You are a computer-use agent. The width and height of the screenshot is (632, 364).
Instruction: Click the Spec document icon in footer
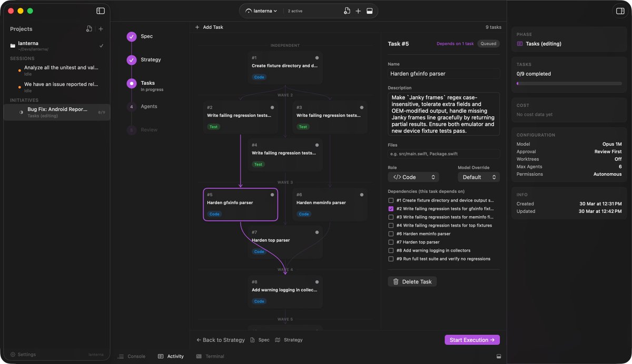point(253,340)
